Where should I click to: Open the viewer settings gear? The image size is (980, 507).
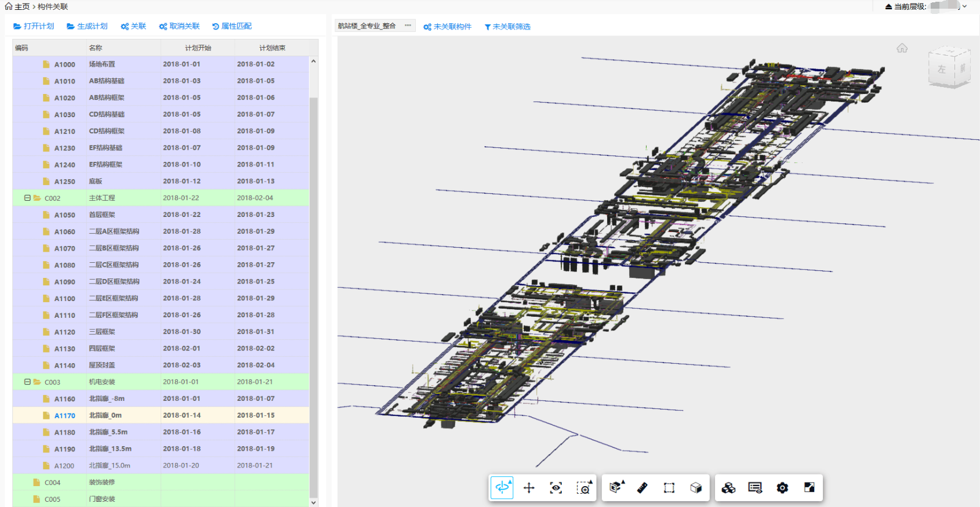coord(782,488)
